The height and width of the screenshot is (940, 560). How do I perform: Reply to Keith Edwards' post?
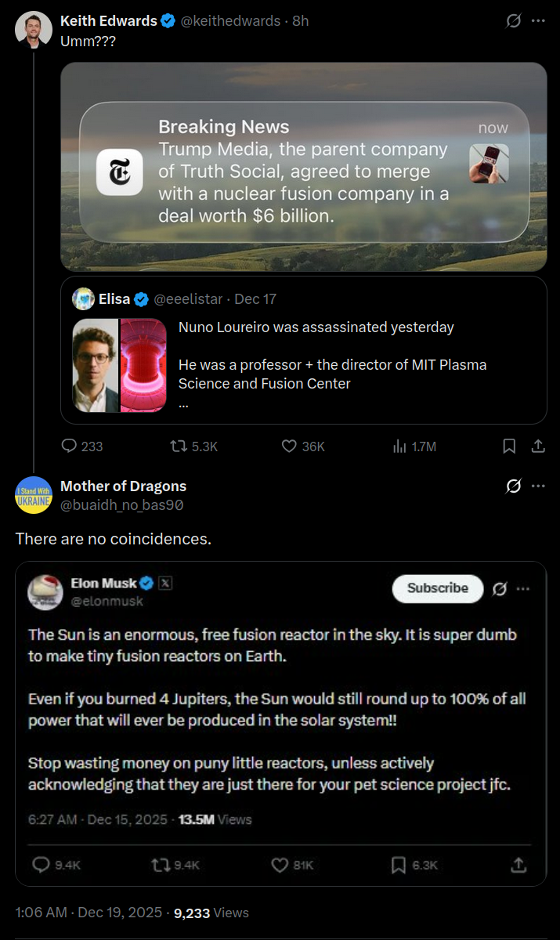pos(70,446)
